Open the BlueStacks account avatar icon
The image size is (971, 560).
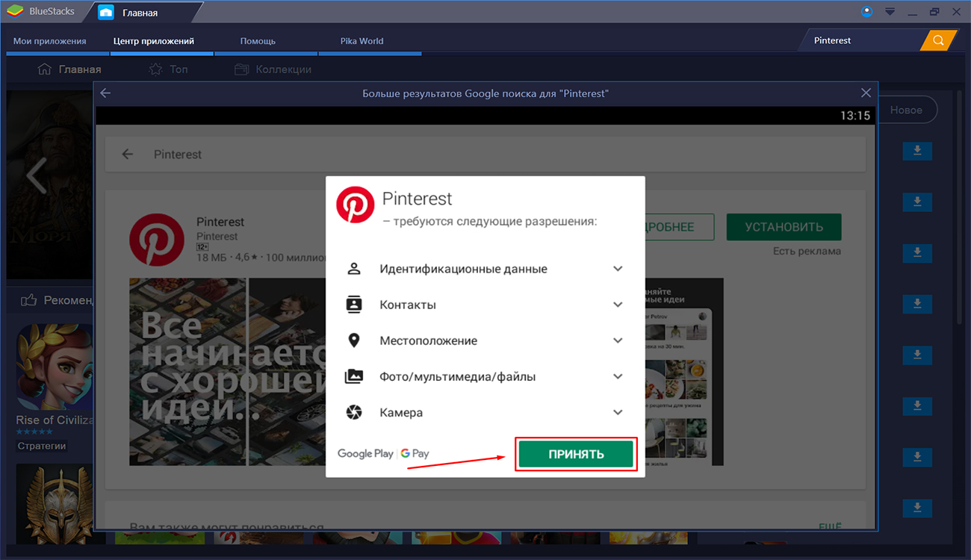coord(866,11)
